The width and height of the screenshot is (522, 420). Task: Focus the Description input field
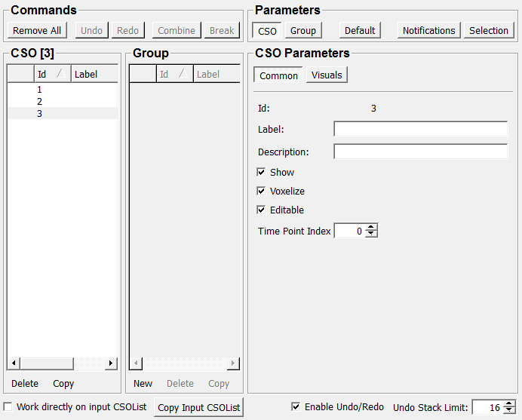click(x=420, y=152)
